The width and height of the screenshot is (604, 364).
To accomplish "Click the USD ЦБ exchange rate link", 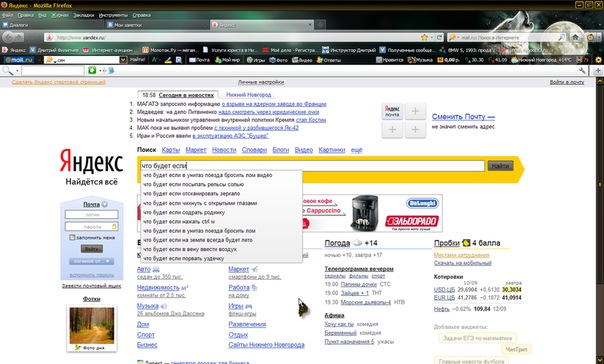I will click(x=444, y=290).
